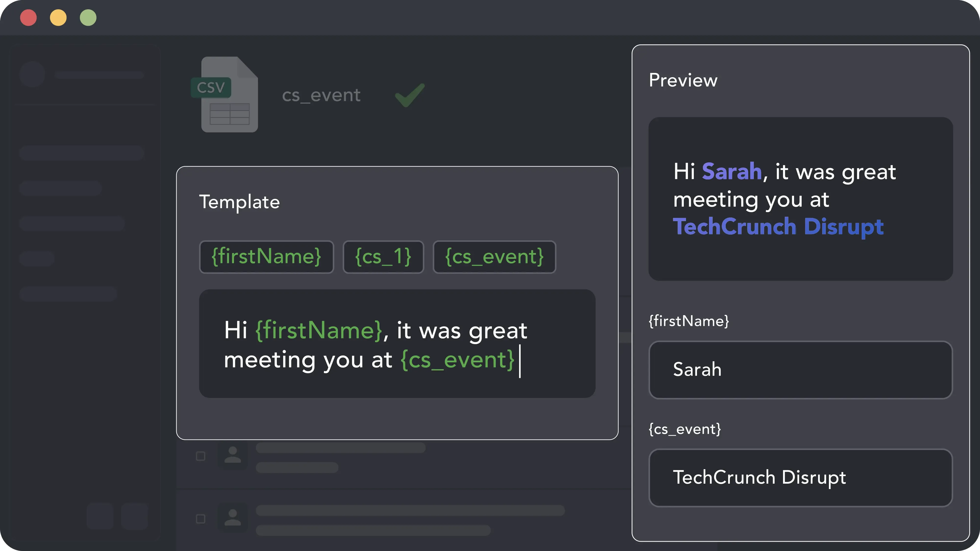Viewport: 980px width, 551px height.
Task: Click the green checkmark next to cs_event
Action: [x=410, y=95]
